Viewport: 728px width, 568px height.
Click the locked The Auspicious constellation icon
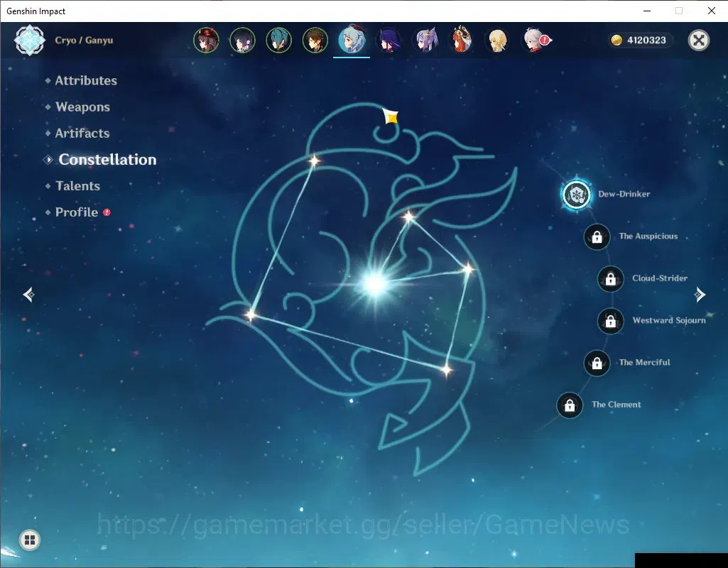pos(597,237)
